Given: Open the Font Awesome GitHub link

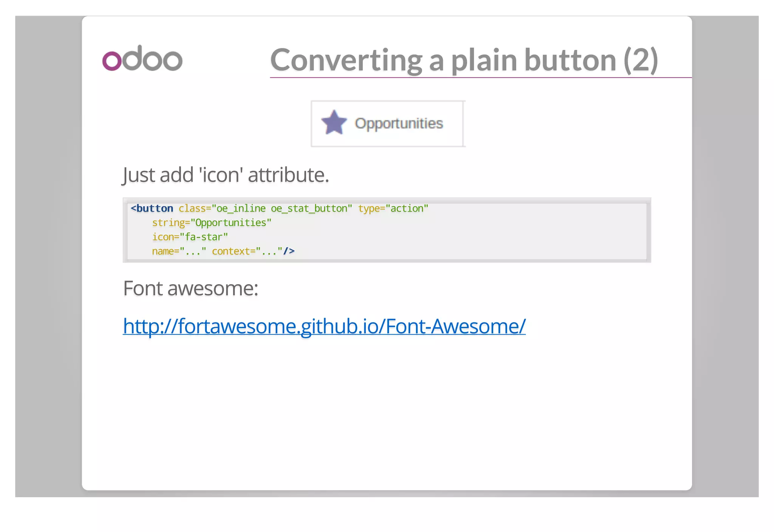Looking at the screenshot, I should pyautogui.click(x=324, y=326).
